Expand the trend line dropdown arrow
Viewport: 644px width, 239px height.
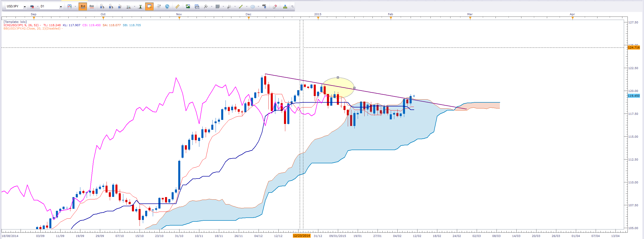[x=247, y=7]
